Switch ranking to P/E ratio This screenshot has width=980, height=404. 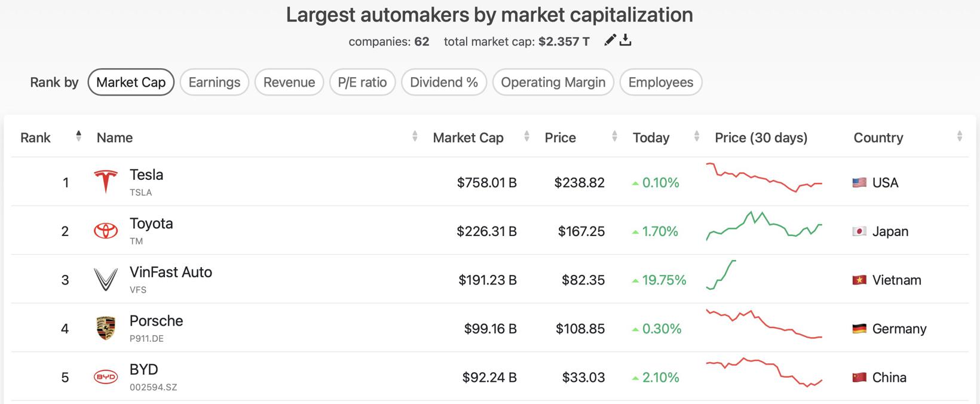pos(362,82)
